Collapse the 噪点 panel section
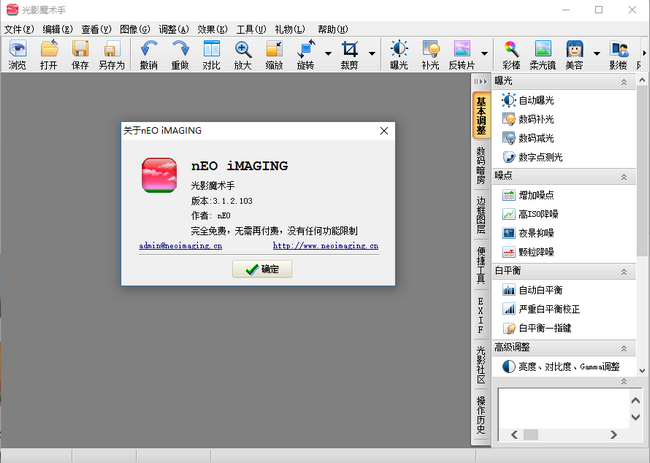The image size is (650, 463). tap(624, 177)
